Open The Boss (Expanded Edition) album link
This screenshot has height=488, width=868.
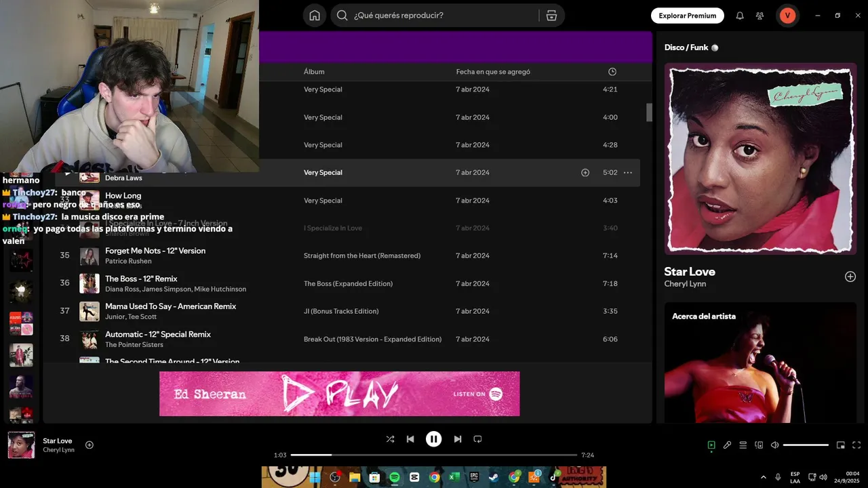click(348, 283)
